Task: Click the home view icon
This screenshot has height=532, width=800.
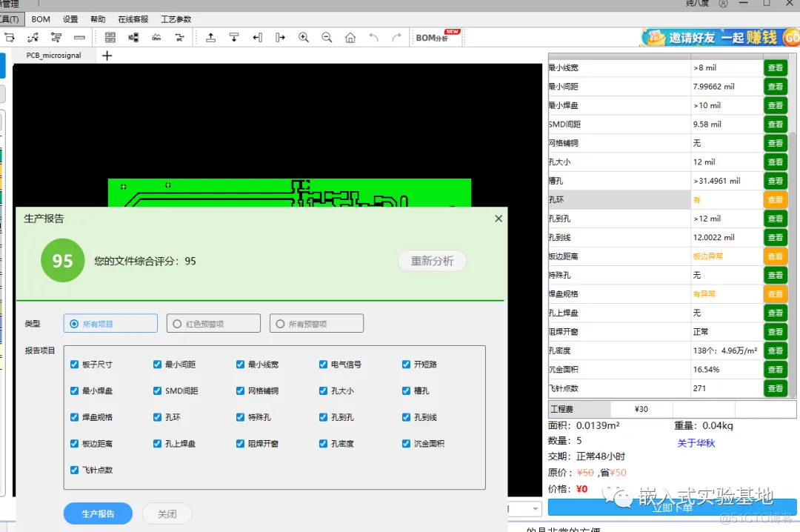Action: [x=350, y=37]
